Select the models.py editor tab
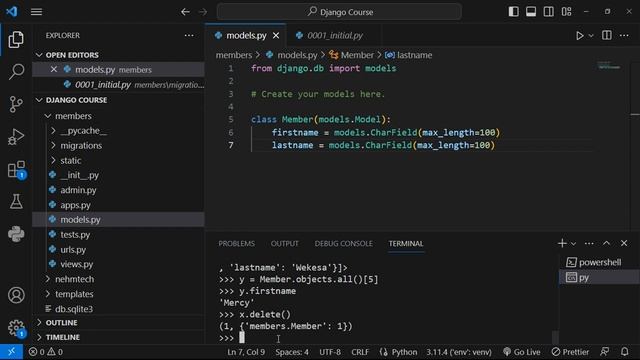 [246, 36]
